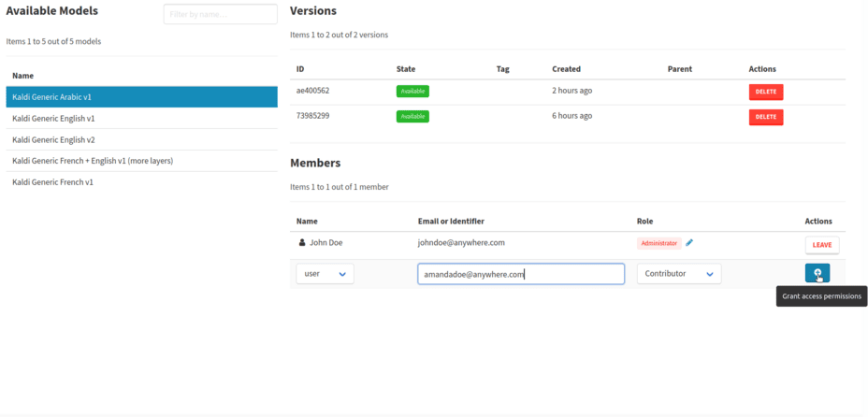Delete version ae400562
This screenshot has width=868, height=417.
pos(765,92)
